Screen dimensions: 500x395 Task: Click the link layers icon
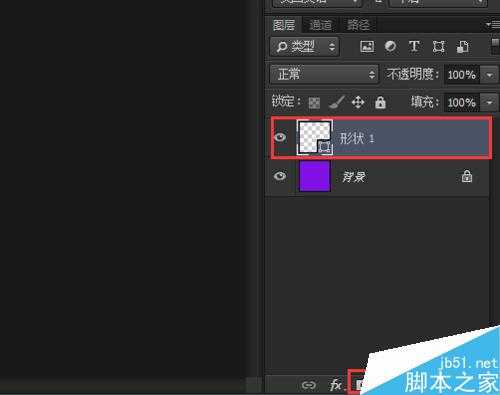tap(308, 385)
